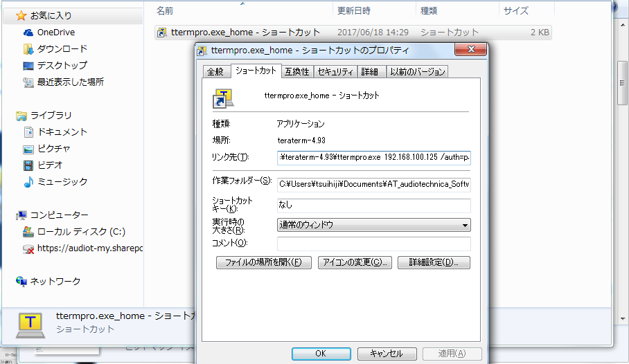Click the Explorer vertical scrollbar thumb
Image resolution: width=629 pixels, height=364 pixels.
pos(622,83)
